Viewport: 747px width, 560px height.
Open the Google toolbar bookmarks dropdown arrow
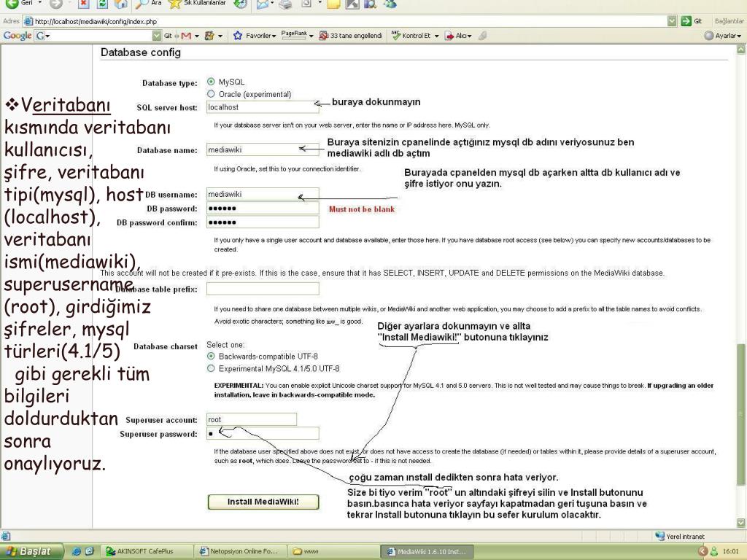coord(220,36)
